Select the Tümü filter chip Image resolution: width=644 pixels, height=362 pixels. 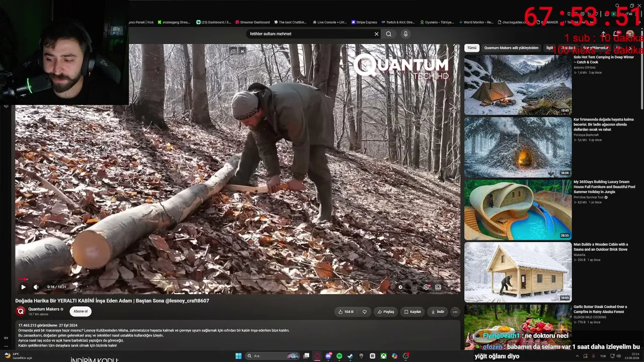point(471,48)
